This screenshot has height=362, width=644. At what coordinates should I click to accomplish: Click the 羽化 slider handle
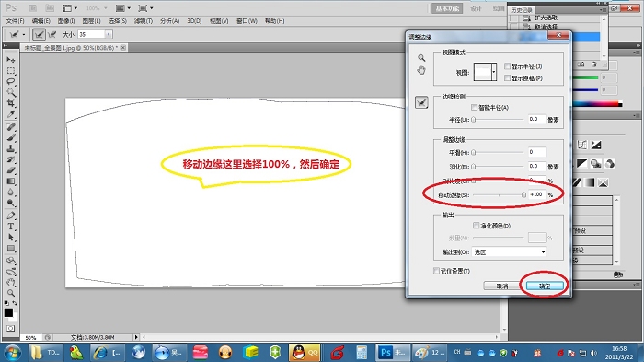pos(474,167)
